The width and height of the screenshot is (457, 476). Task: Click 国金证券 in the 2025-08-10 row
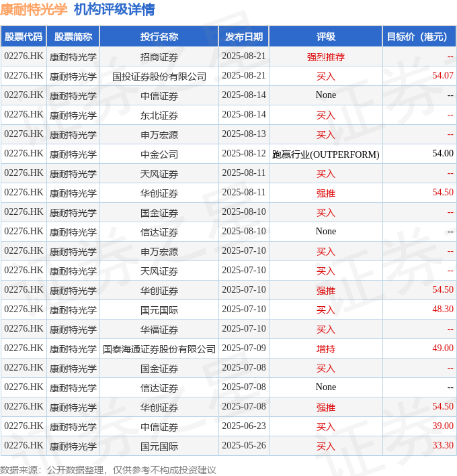[159, 213]
